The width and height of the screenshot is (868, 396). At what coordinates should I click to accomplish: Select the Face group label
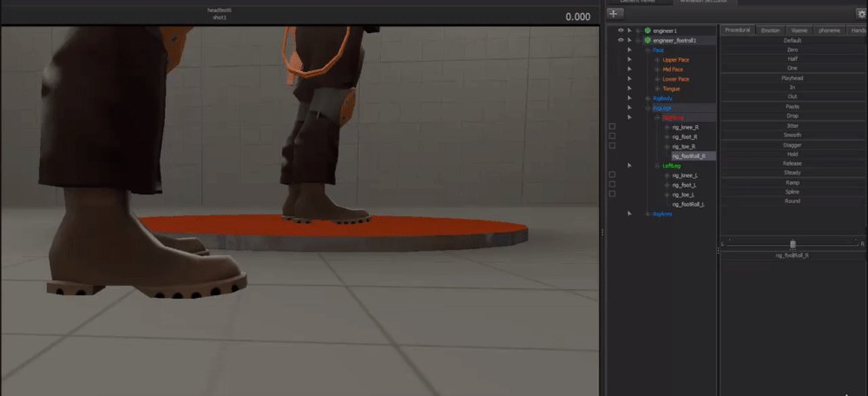click(658, 50)
